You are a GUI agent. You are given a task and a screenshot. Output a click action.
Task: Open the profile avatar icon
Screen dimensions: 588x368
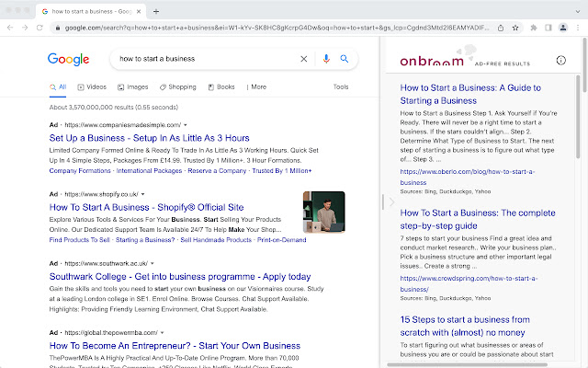tap(563, 28)
